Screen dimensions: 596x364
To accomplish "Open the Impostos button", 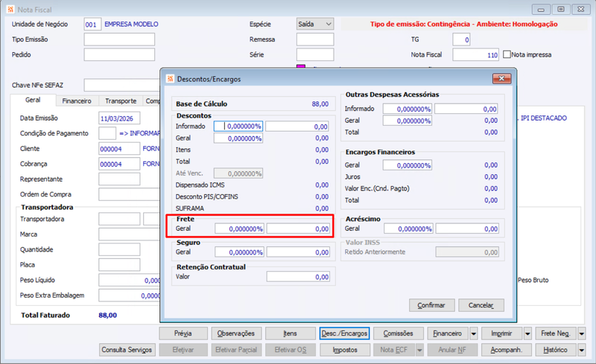I will [x=345, y=350].
